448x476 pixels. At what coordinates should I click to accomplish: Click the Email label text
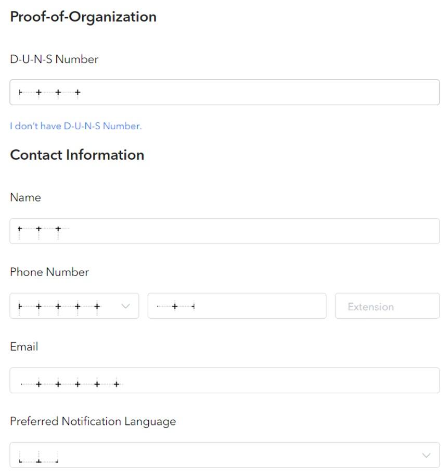24,347
